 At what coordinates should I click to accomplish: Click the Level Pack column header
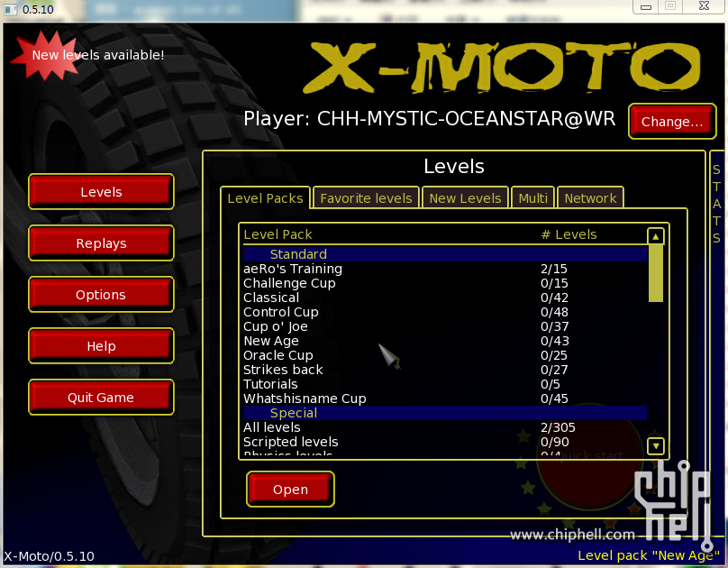278,234
